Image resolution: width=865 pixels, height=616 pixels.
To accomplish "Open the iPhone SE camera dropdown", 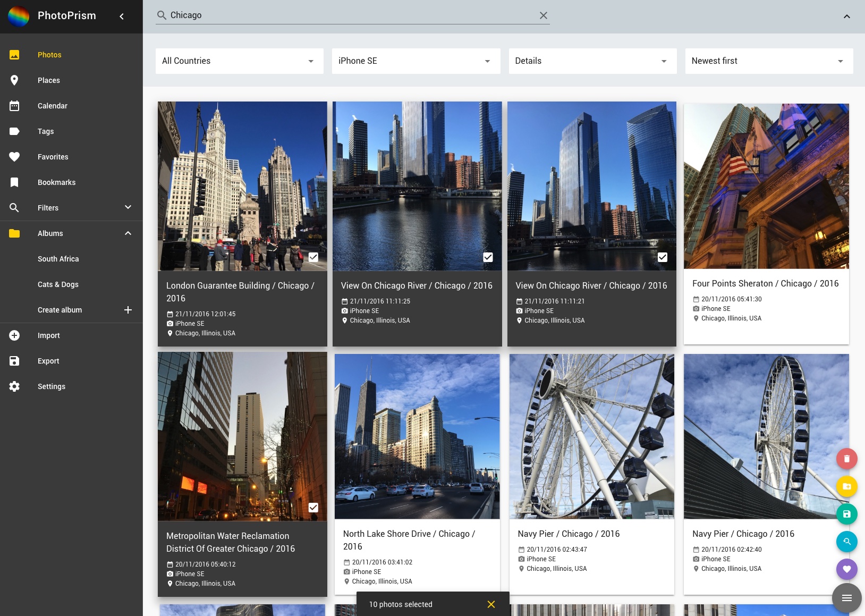I will coord(415,61).
